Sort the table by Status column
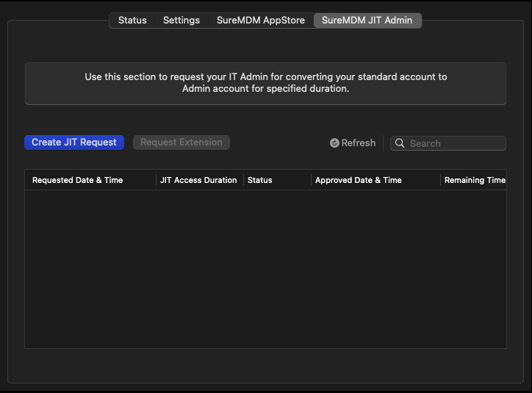 pos(260,180)
